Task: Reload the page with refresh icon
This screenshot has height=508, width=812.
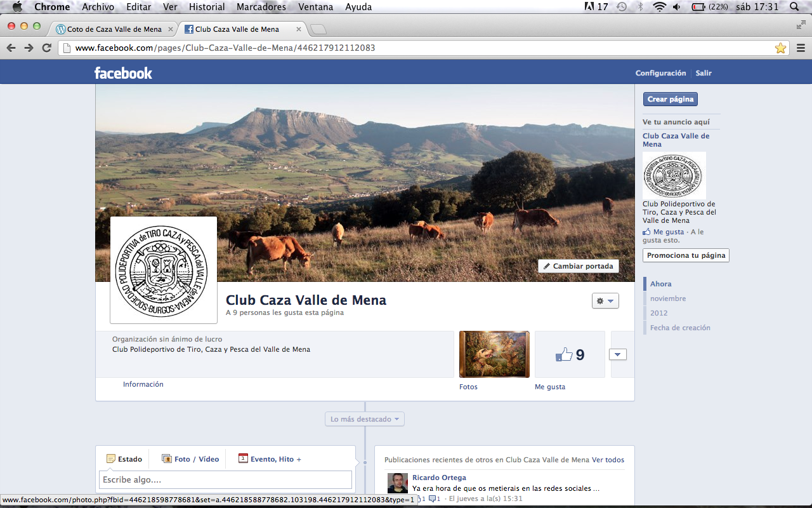Action: (x=46, y=48)
